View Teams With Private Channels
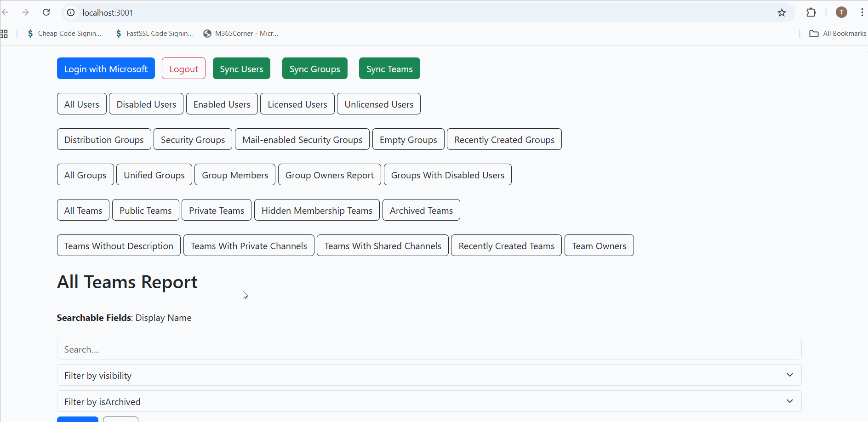 (249, 245)
